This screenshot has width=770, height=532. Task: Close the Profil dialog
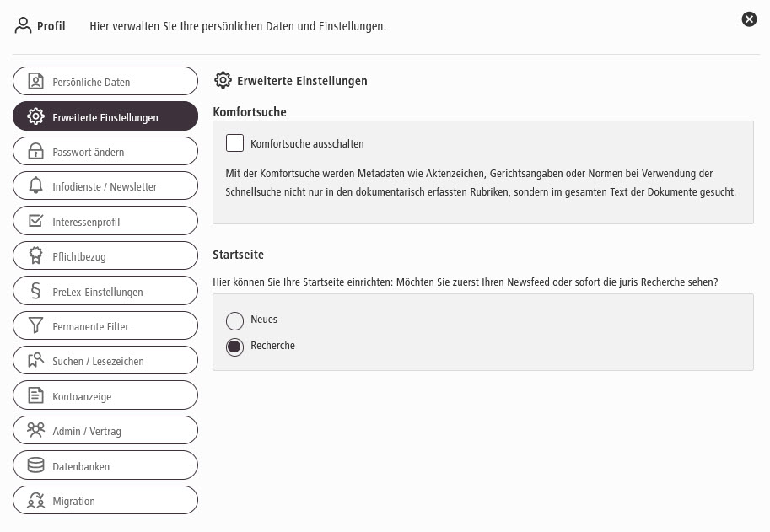point(749,19)
